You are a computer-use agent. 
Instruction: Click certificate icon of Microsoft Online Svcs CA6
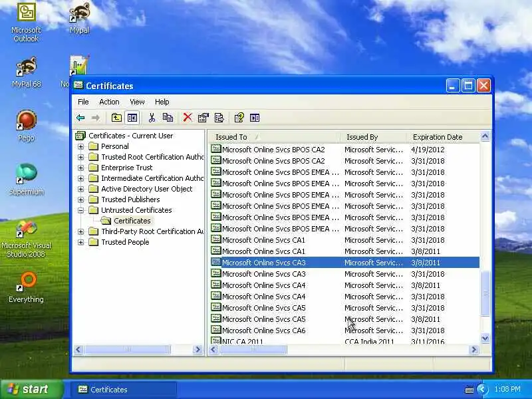[215, 329]
